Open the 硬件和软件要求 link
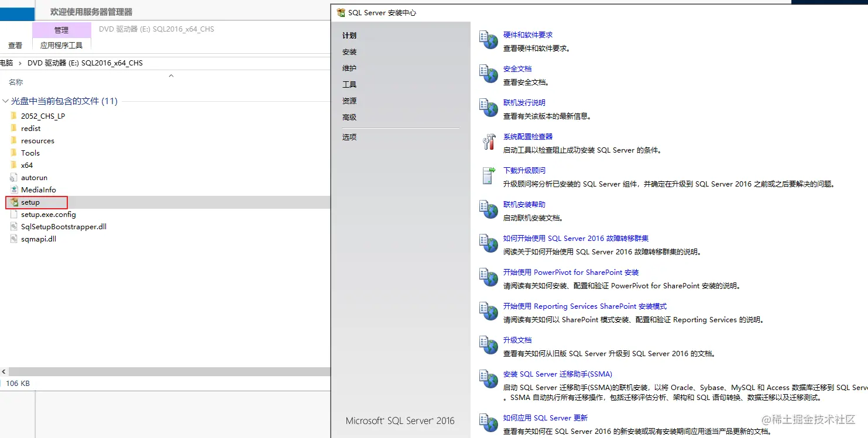868x438 pixels. [x=528, y=35]
